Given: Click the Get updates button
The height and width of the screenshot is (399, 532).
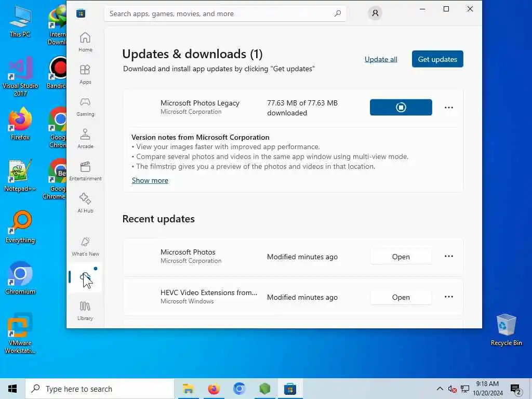Looking at the screenshot, I should 437,59.
